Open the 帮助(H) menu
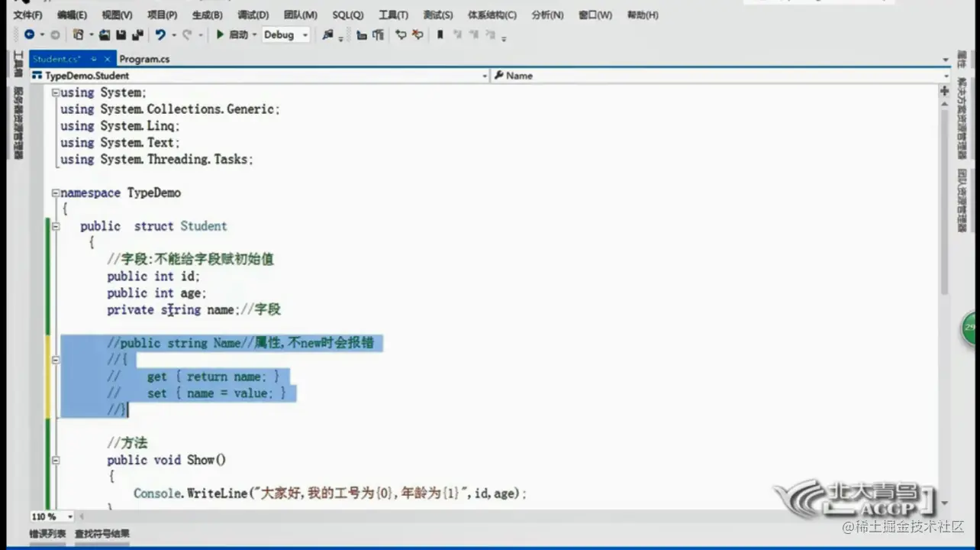 pos(642,15)
